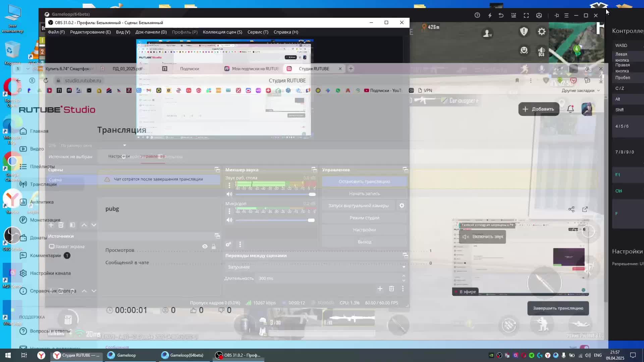Click Начать запись button
The image size is (644, 362).
[x=364, y=194]
